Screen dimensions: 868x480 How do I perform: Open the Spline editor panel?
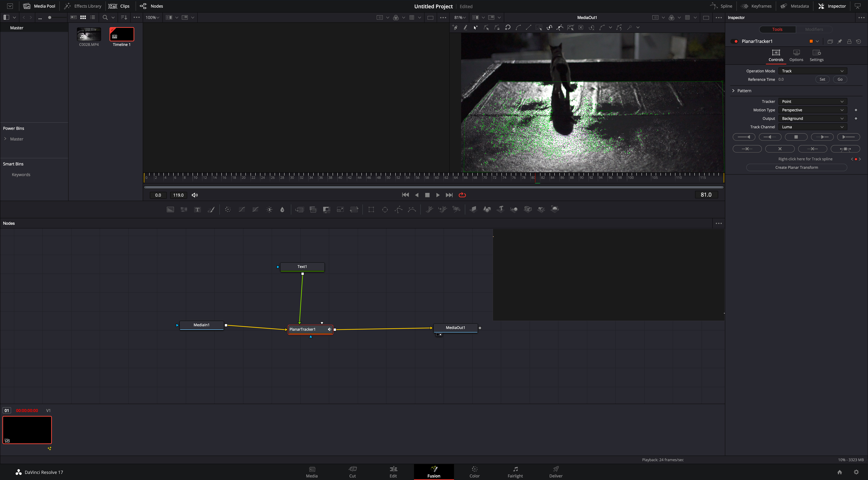coord(721,6)
